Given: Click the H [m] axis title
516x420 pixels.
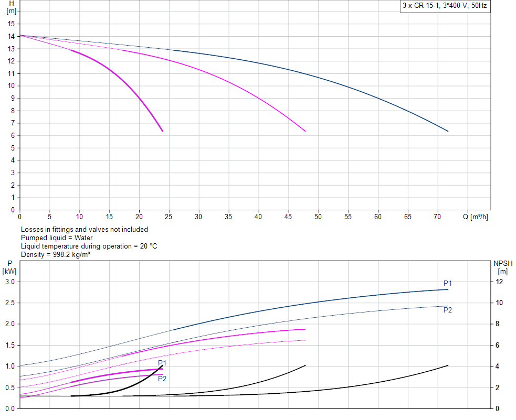Looking at the screenshot, I should [11, 7].
